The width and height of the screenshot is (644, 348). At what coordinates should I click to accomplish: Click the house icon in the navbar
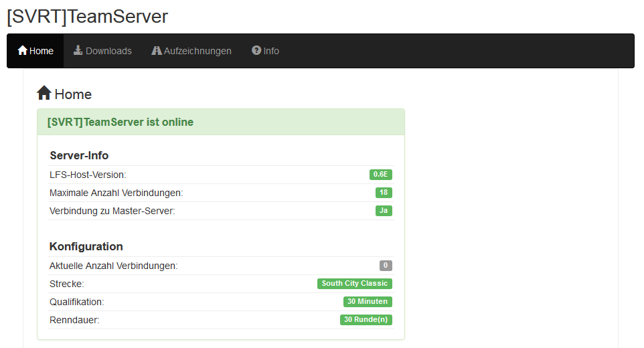23,50
